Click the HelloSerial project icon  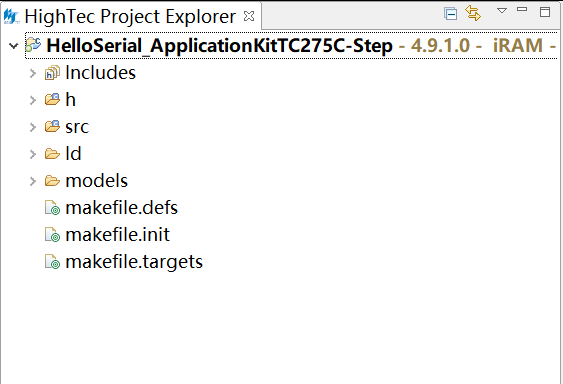33,45
